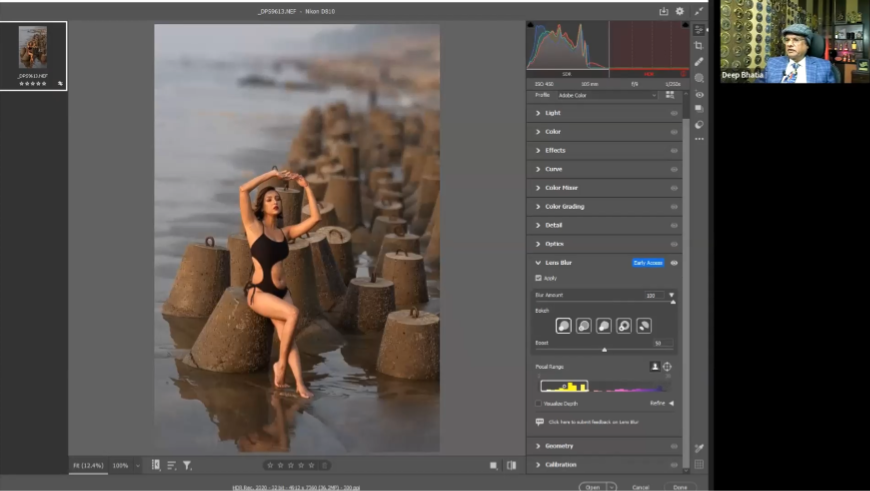Viewport: 870px width, 491px height.
Task: Enable the Visualize Depth checkbox
Action: coord(538,403)
